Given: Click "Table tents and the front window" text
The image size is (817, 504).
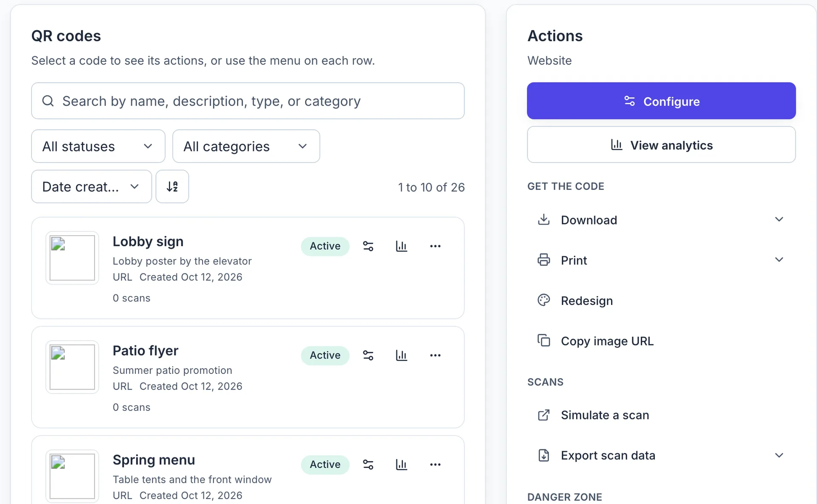Looking at the screenshot, I should click(x=192, y=480).
